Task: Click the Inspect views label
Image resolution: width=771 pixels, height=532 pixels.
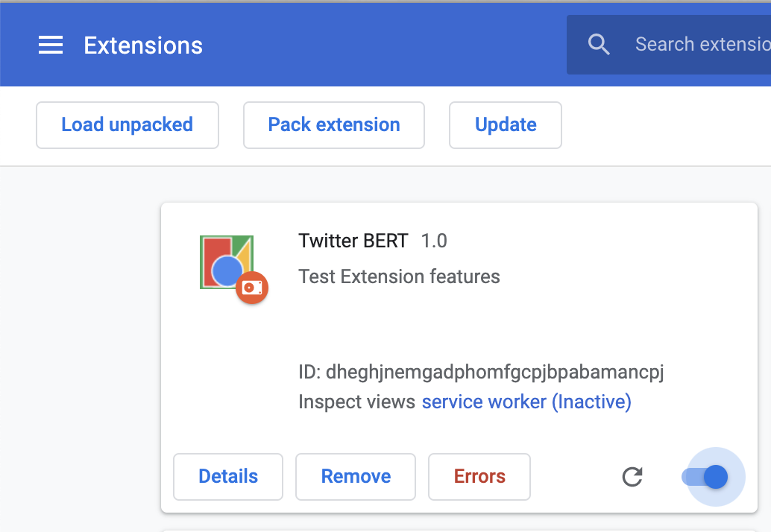Action: coord(357,402)
